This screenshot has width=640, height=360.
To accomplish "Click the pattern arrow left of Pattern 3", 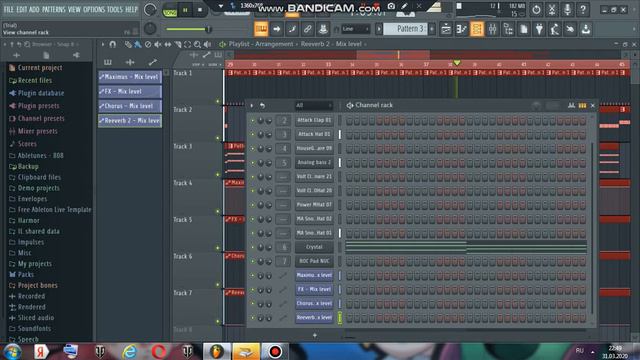I will 379,29.
